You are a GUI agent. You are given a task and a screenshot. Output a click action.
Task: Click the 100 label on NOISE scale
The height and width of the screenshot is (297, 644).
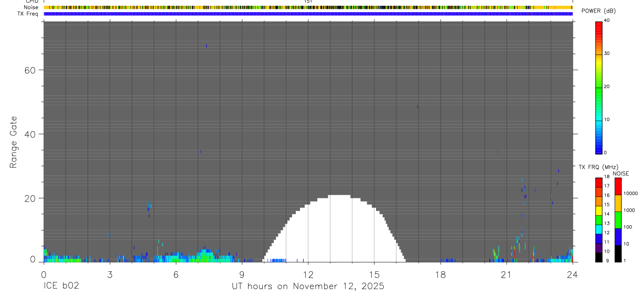click(628, 227)
